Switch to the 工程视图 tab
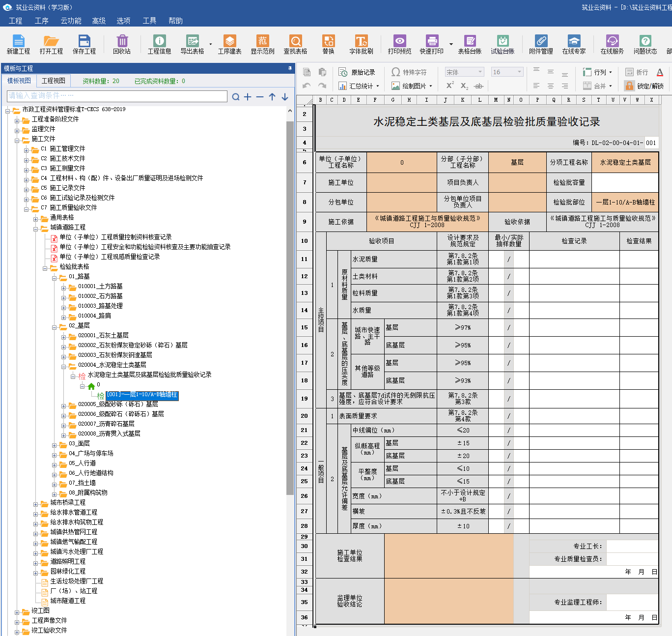Image resolution: width=672 pixels, height=636 pixels. coord(54,81)
